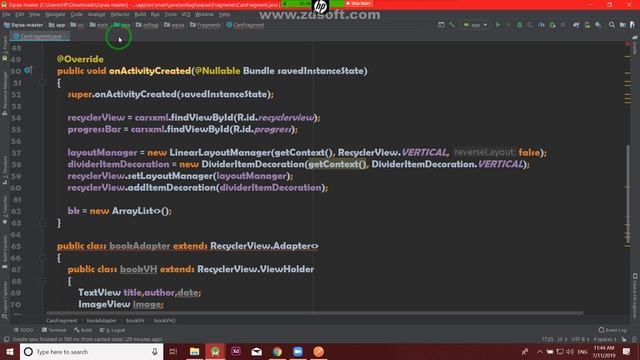The height and width of the screenshot is (360, 640).
Task: Open the VCS menu
Action: coord(186,14)
